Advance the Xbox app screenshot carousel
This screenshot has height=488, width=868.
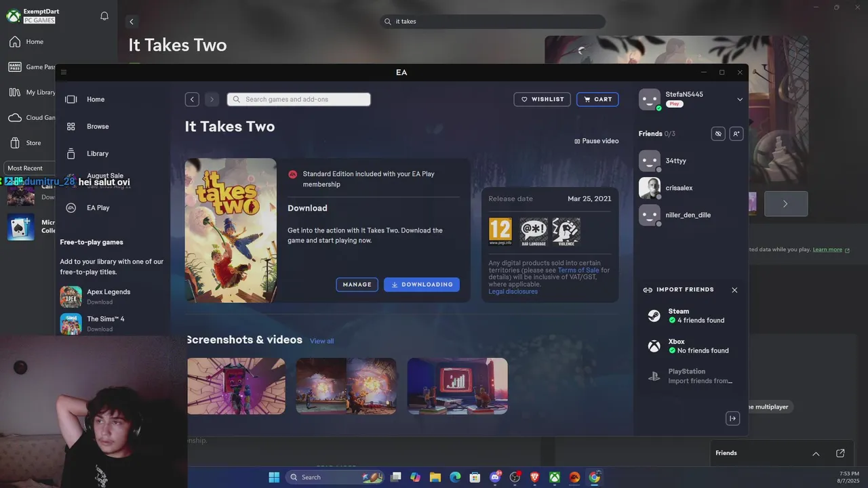(786, 204)
